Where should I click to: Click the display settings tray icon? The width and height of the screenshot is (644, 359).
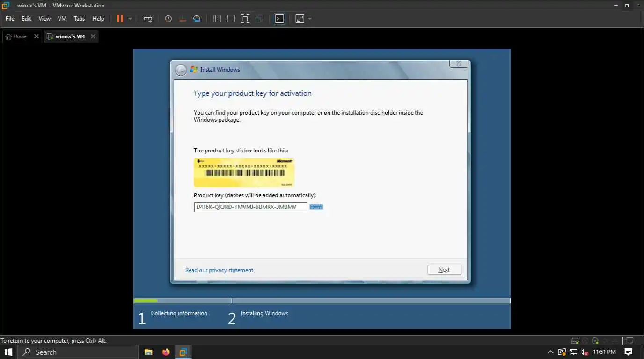pyautogui.click(x=562, y=352)
